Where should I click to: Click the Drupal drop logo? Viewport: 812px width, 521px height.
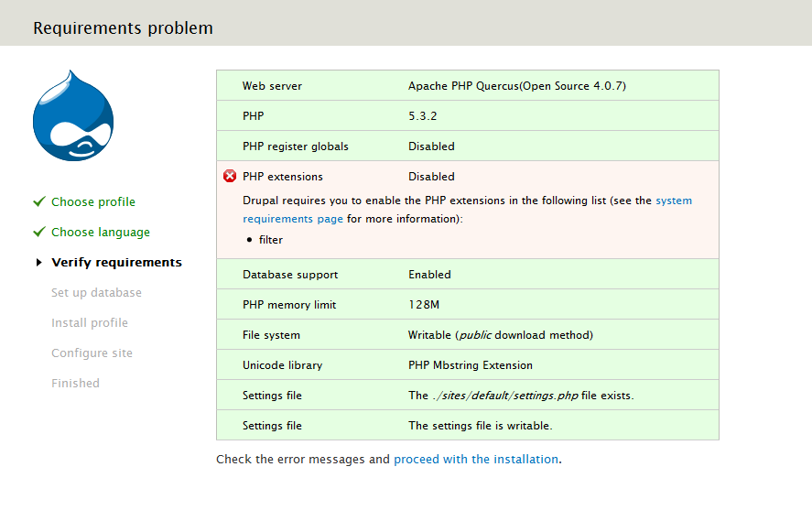click(73, 116)
